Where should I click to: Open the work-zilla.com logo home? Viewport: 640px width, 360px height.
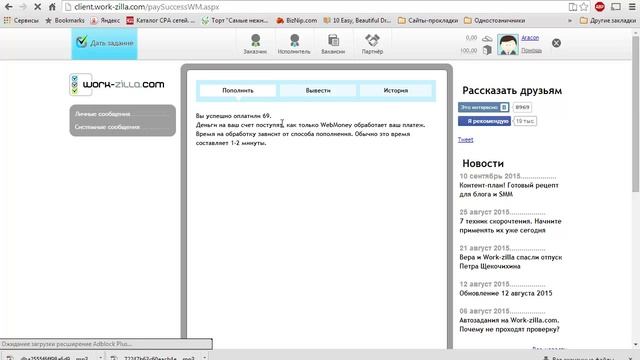[117, 84]
